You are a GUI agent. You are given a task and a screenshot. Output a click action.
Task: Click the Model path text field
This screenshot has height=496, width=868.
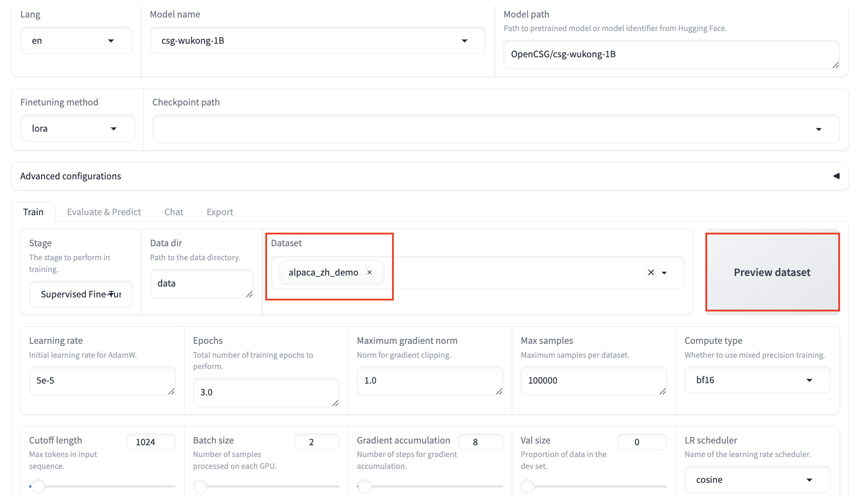click(671, 55)
